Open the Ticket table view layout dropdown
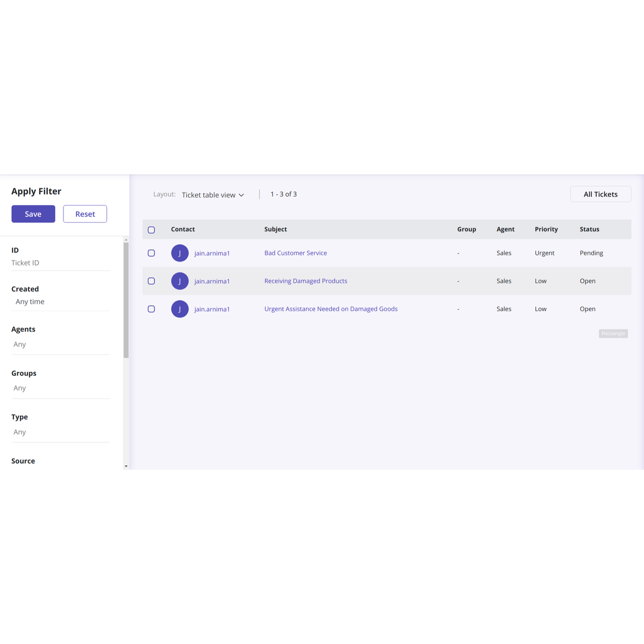Screen dimensions: 644x644 [x=213, y=195]
